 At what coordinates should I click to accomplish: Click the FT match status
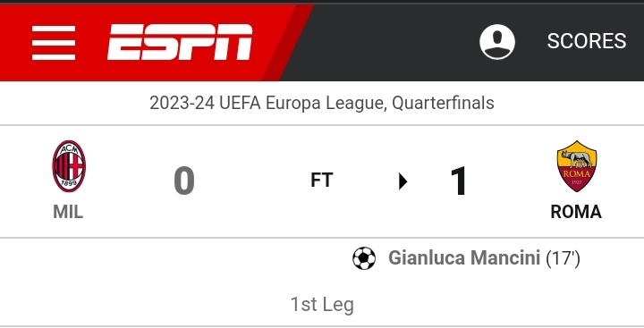pyautogui.click(x=322, y=180)
